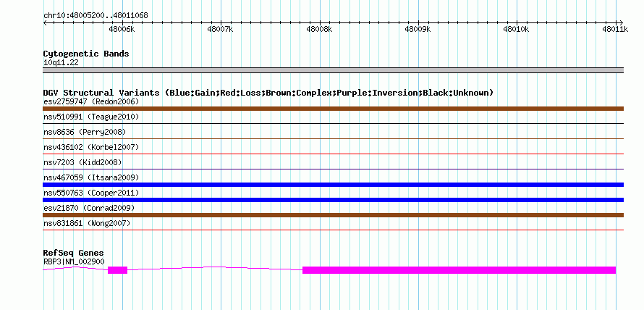Select the red nsv831861 loss line
This screenshot has height=310, width=644.
pyautogui.click(x=333, y=230)
